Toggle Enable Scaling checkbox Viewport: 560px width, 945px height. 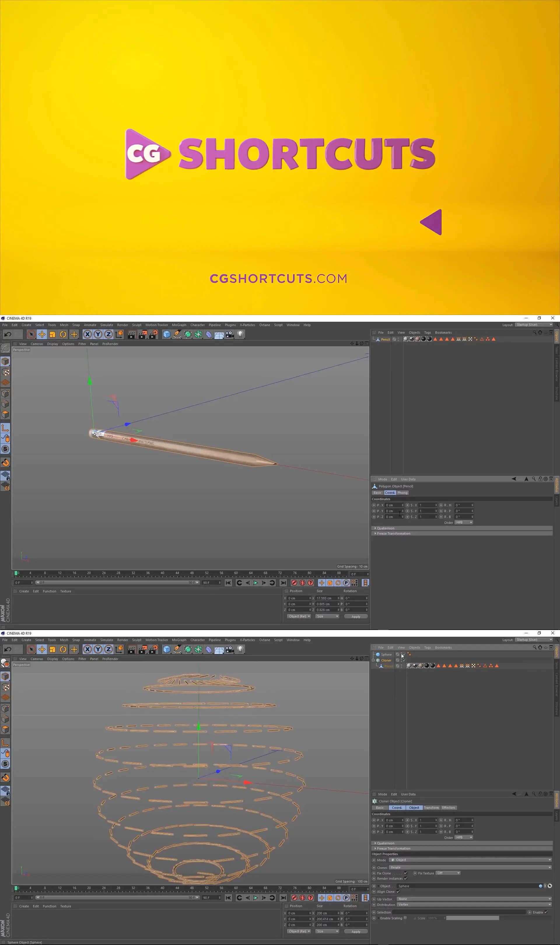click(x=405, y=918)
